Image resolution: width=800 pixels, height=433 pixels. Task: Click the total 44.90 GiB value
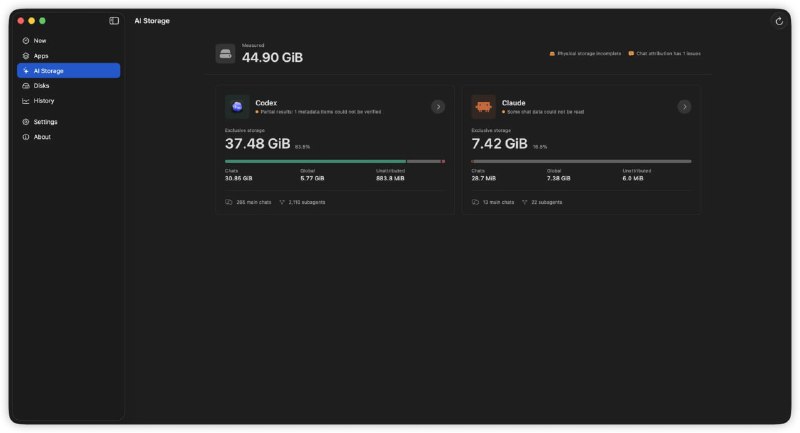[x=272, y=58]
